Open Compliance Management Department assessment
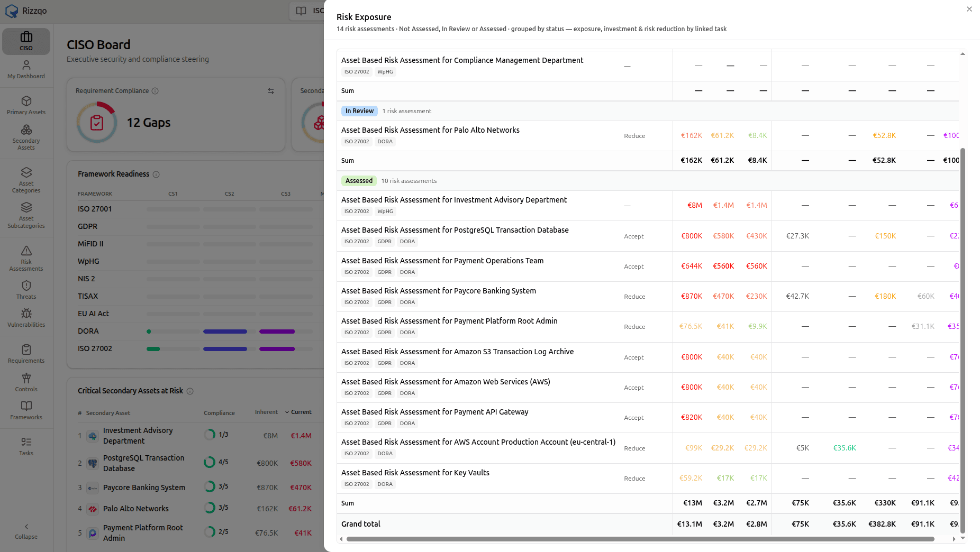 [462, 60]
